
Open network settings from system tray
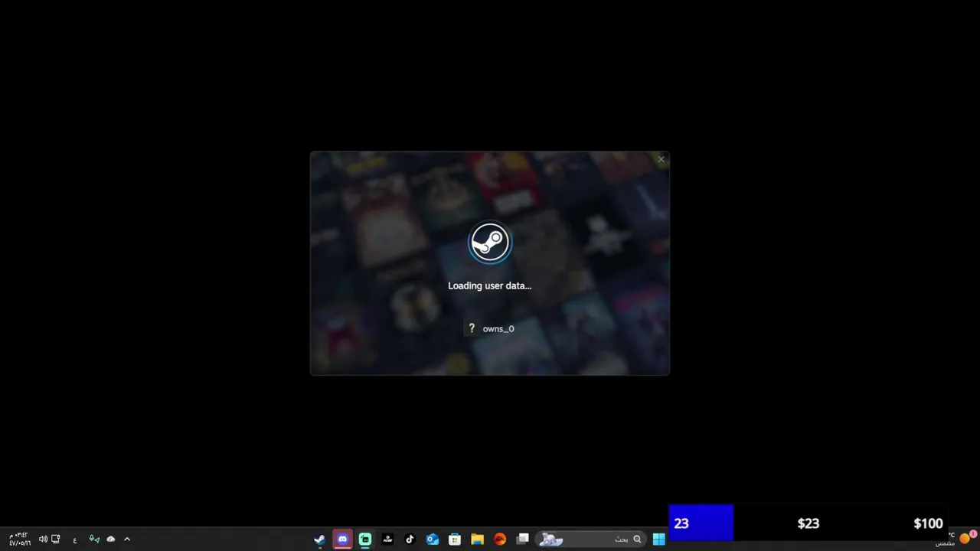click(x=56, y=540)
